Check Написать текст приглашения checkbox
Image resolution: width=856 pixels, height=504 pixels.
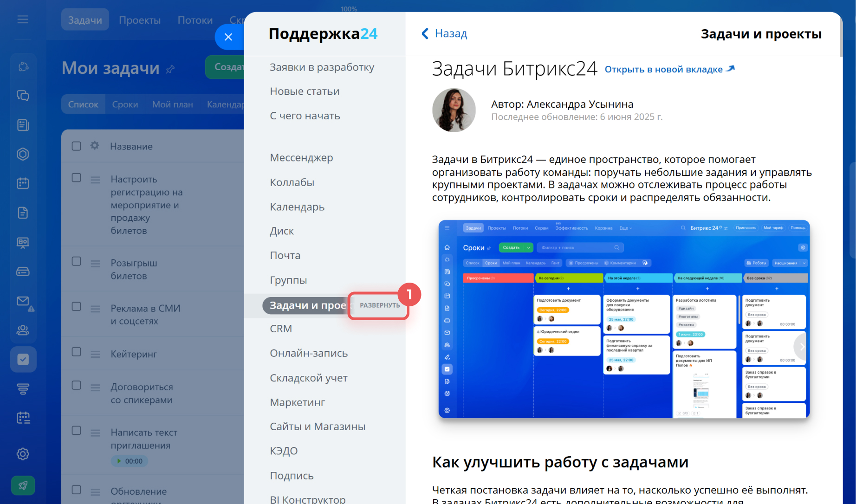77,431
